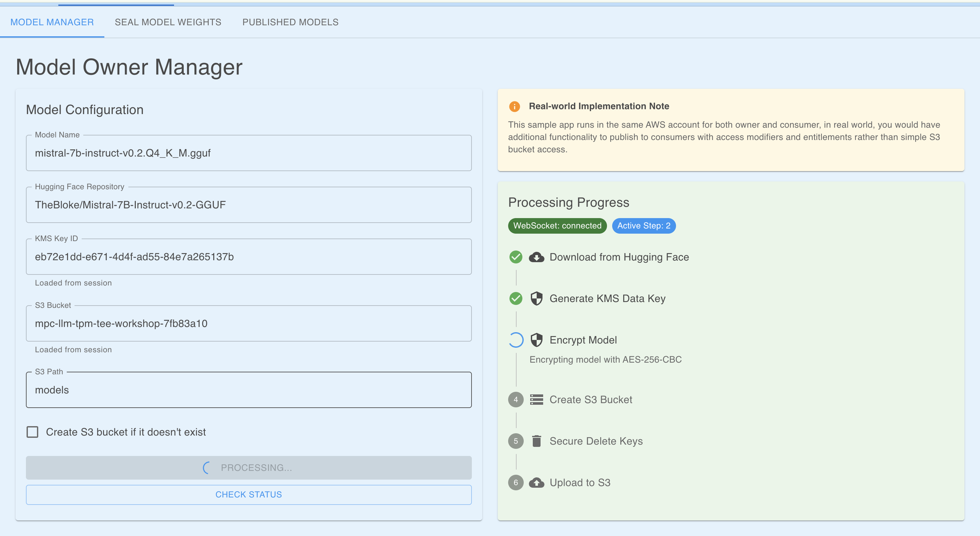
Task: Click into the S3 Path field
Action: point(249,390)
